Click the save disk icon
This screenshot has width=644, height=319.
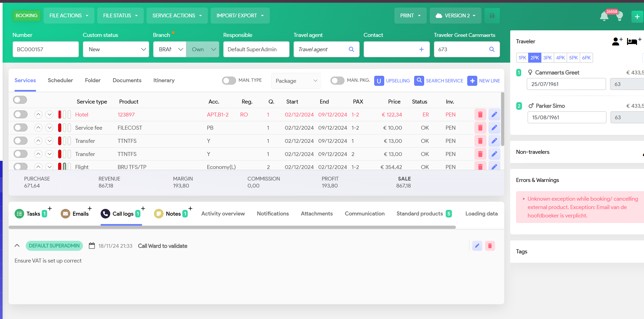click(x=492, y=16)
